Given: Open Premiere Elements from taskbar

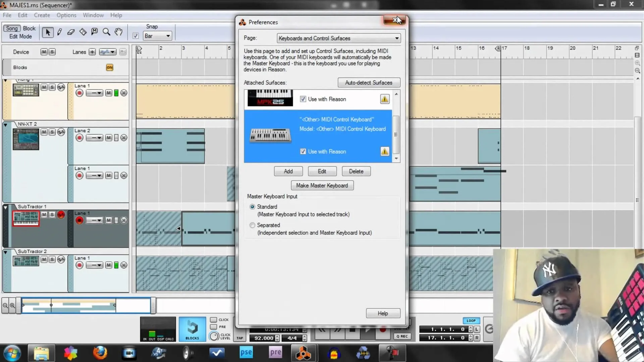Looking at the screenshot, I should pyautogui.click(x=275, y=353).
